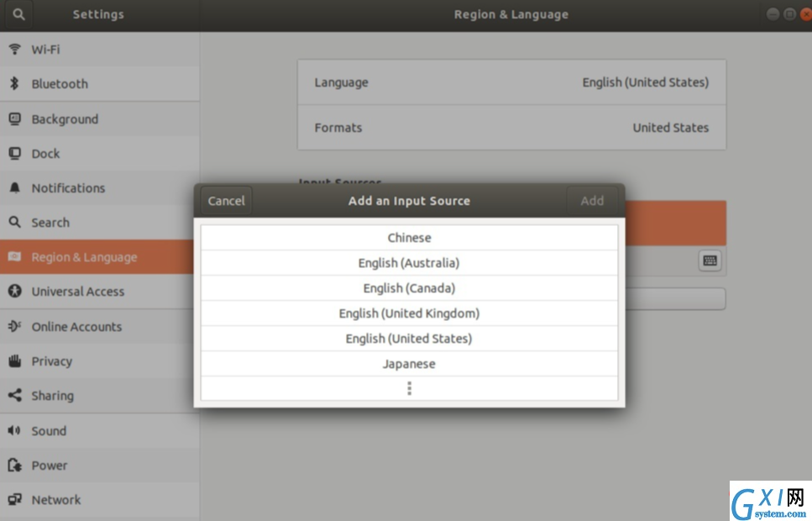Click the Bluetooth symbol icon
The image size is (812, 521).
coord(14,83)
